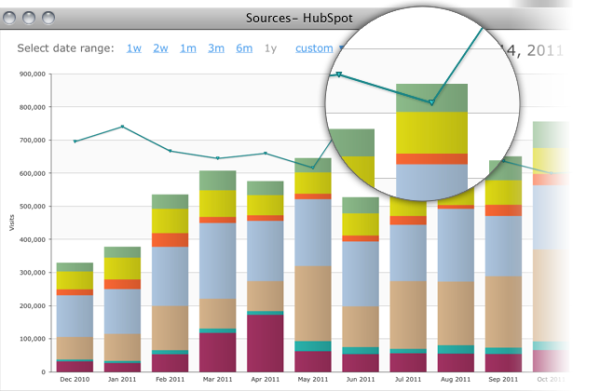Select the 1w date range link
This screenshot has height=391, width=600.
(x=134, y=48)
